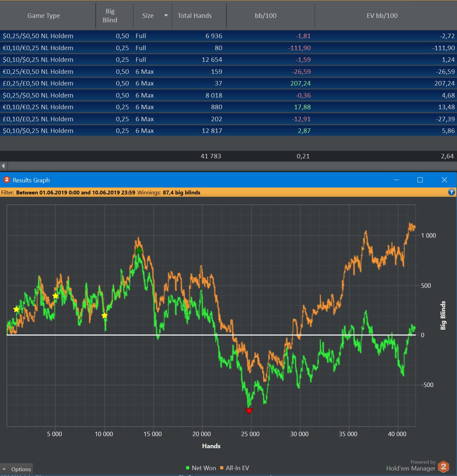This screenshot has width=457, height=476.
Task: Click the yellow star marker near 10 000 hands
Action: pyautogui.click(x=105, y=315)
